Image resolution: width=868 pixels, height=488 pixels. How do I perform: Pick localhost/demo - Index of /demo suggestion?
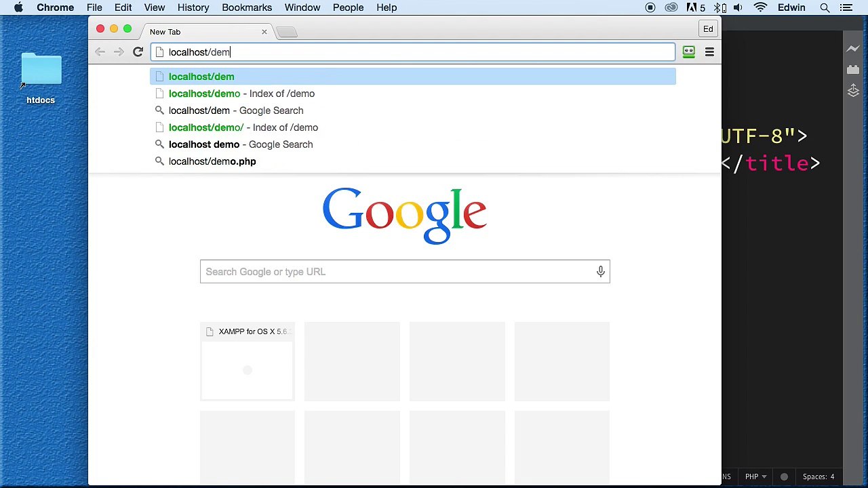(x=413, y=94)
